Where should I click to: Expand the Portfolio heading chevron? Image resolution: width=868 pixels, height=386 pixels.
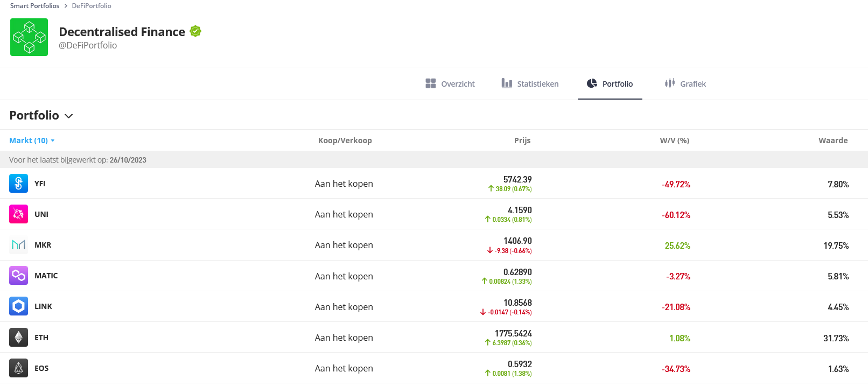(x=68, y=116)
